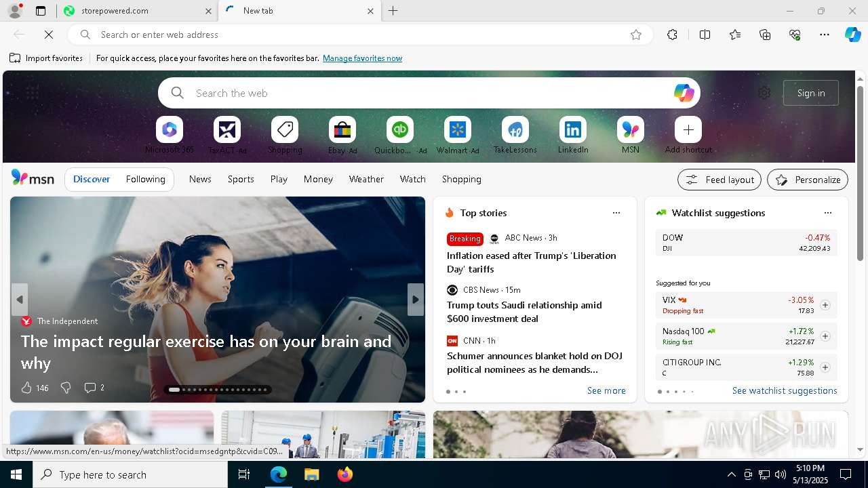Toggle Split screen icon
Image resolution: width=868 pixels, height=488 pixels.
tap(705, 35)
